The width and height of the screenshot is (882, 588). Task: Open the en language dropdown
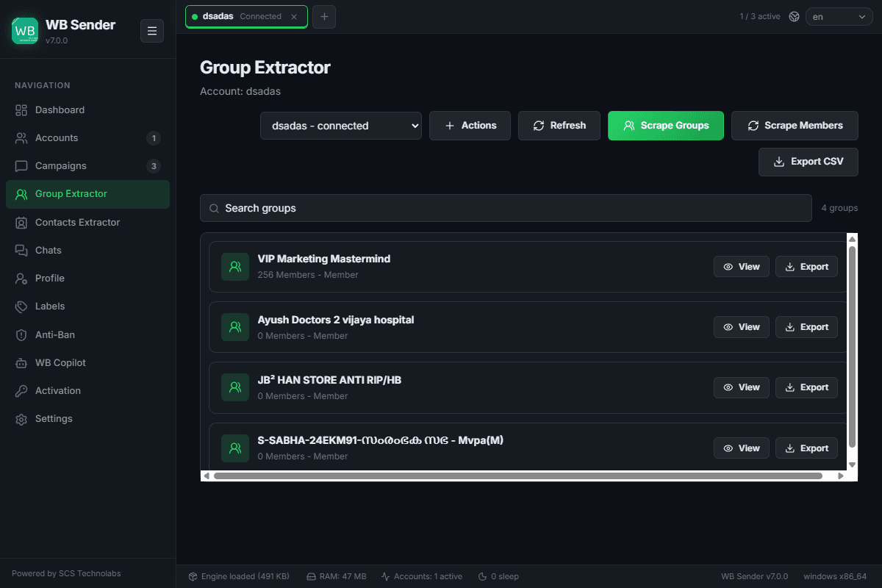pyautogui.click(x=839, y=16)
